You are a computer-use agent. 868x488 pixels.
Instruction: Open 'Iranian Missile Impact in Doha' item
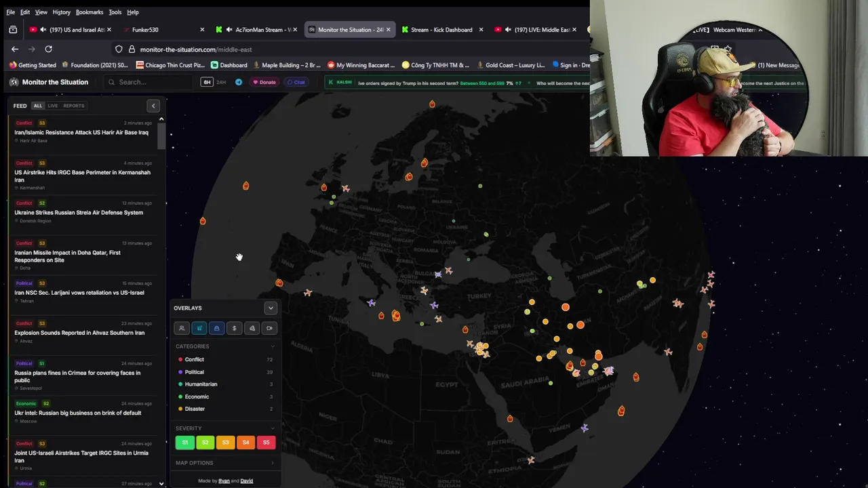[83, 256]
